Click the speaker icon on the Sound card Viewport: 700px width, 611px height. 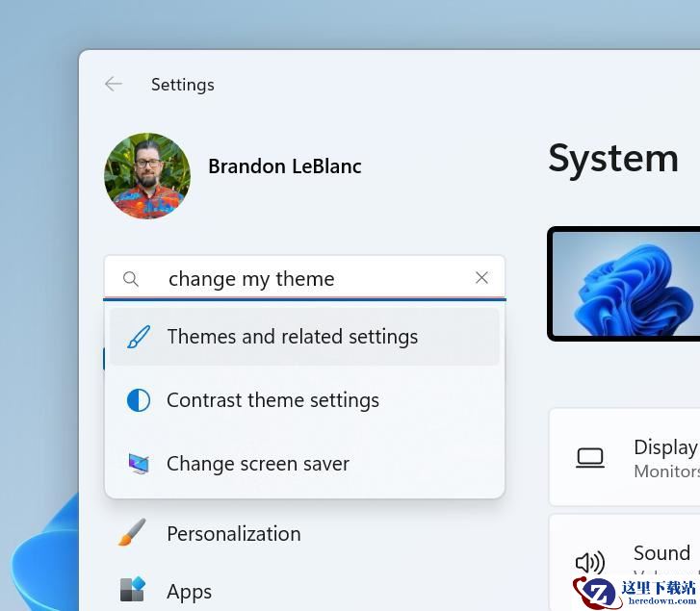pos(590,562)
